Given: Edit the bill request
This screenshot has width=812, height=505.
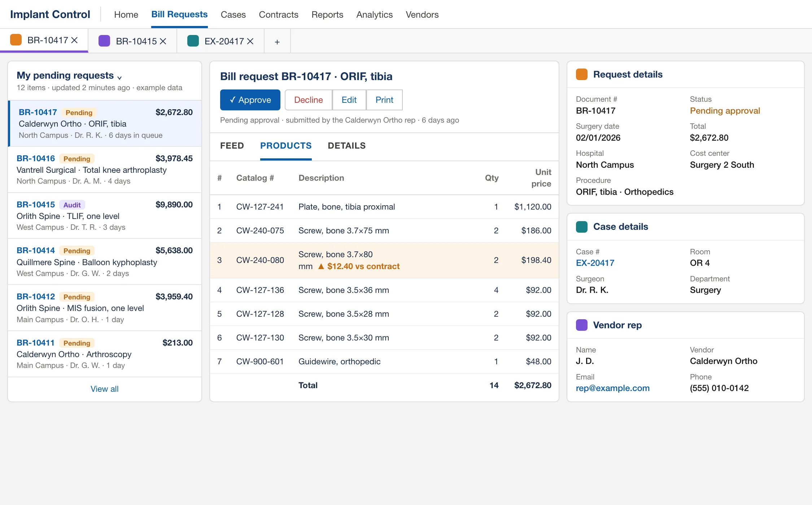Looking at the screenshot, I should 349,100.
